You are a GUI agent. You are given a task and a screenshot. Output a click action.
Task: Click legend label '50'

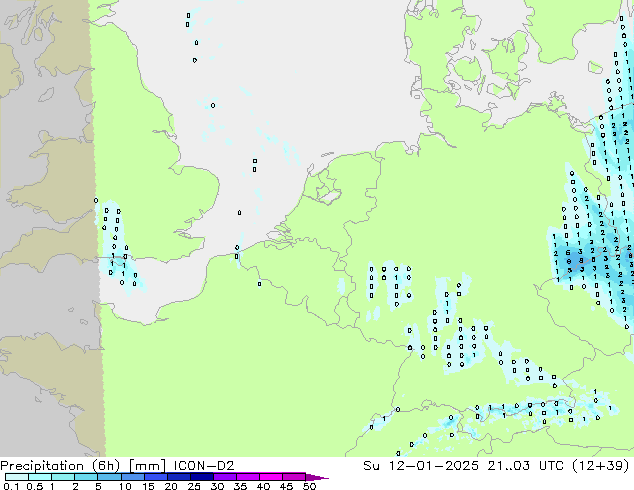309,486
